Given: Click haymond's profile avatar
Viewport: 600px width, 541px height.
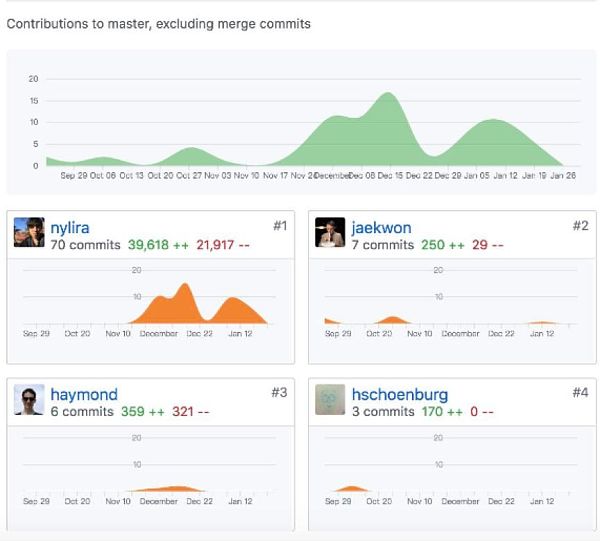Looking at the screenshot, I should (29, 400).
